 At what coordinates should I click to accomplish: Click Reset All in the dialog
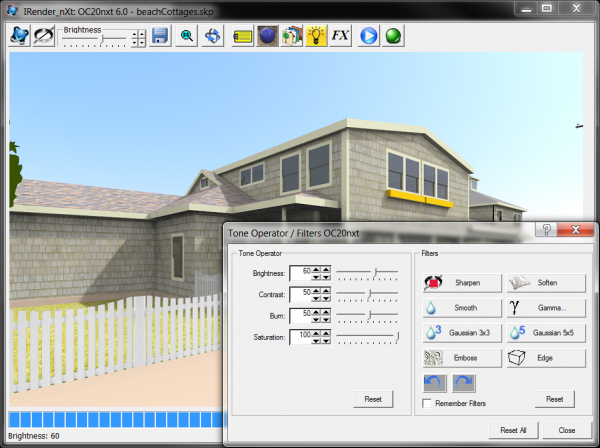point(513,430)
